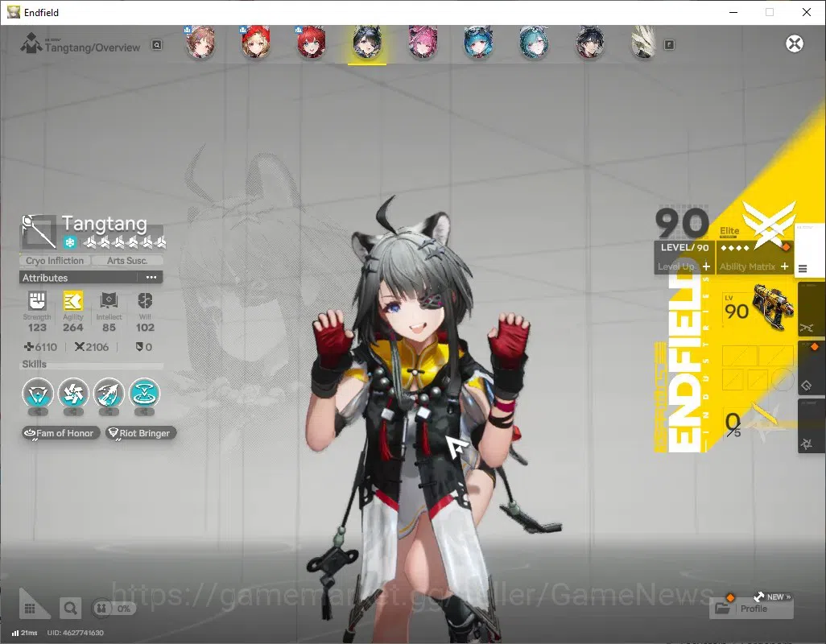Select the brown-haired operator portrait

coord(200,43)
